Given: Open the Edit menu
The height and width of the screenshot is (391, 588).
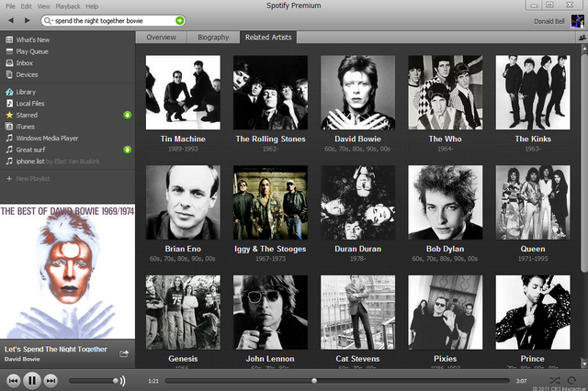Looking at the screenshot, I should point(27,6).
